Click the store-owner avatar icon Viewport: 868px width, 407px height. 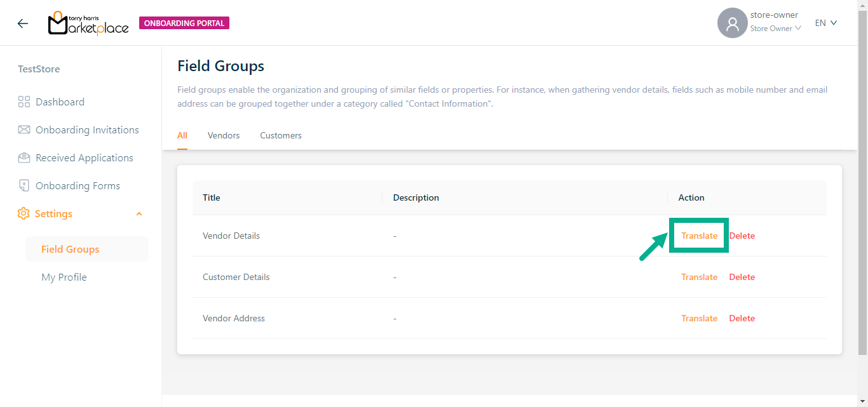point(732,23)
